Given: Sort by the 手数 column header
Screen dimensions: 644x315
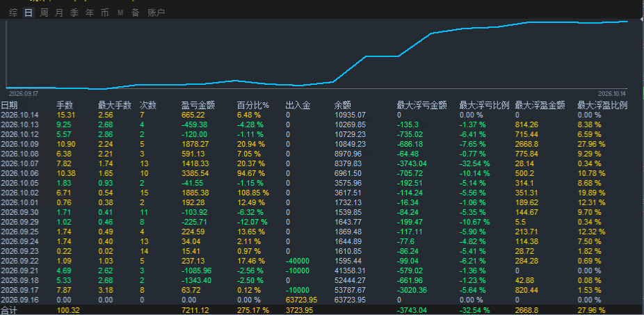Looking at the screenshot, I should point(65,106).
